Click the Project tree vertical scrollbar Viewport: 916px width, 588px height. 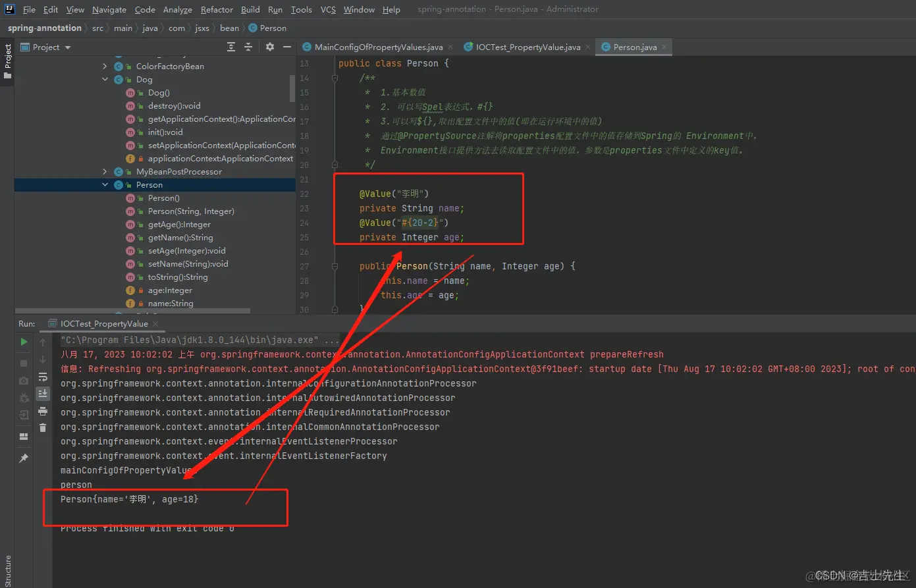292,88
